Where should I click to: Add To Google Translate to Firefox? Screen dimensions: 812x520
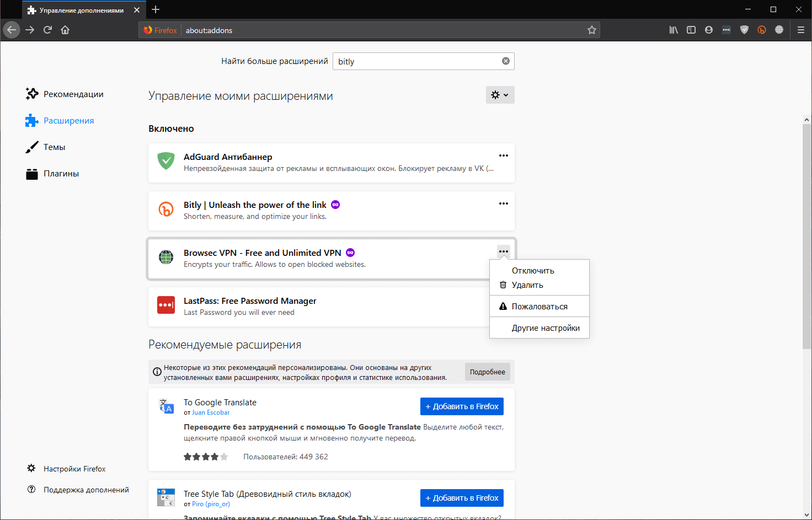tap(462, 406)
